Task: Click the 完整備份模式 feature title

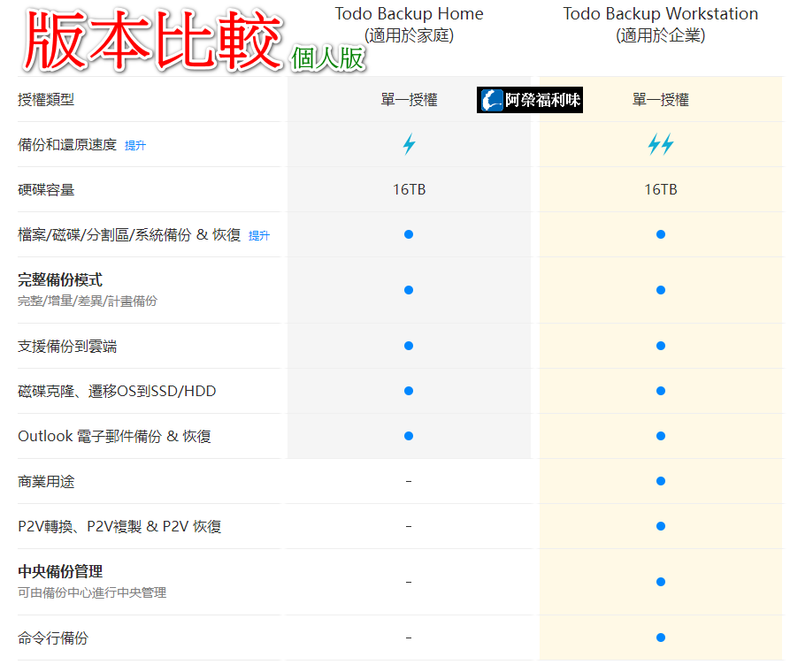Action: [60, 280]
